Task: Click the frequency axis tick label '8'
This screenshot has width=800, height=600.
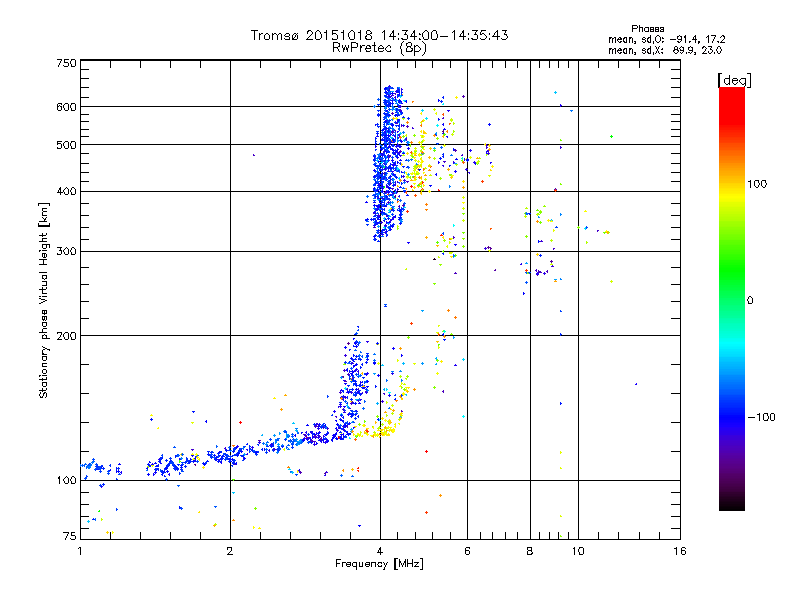Action: pos(530,551)
